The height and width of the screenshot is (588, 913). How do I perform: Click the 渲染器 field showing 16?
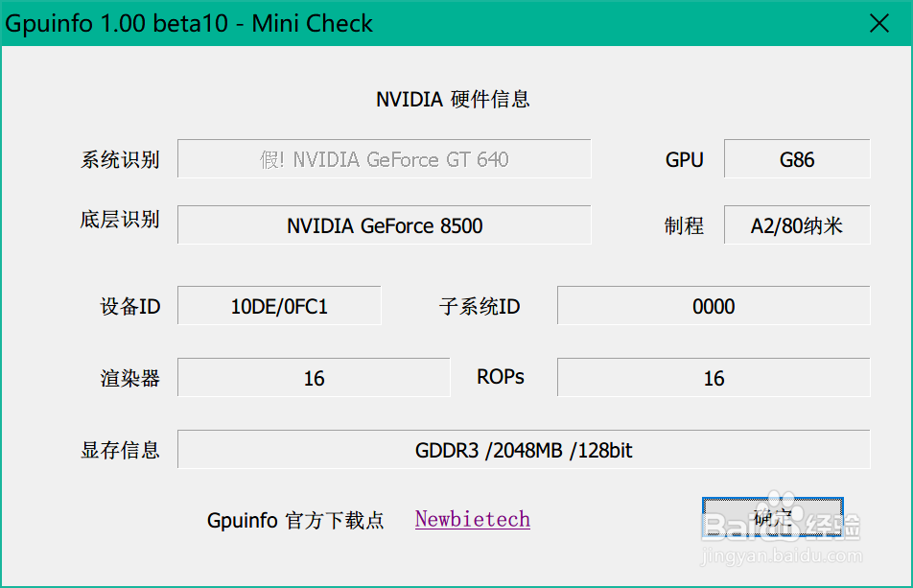tap(314, 377)
